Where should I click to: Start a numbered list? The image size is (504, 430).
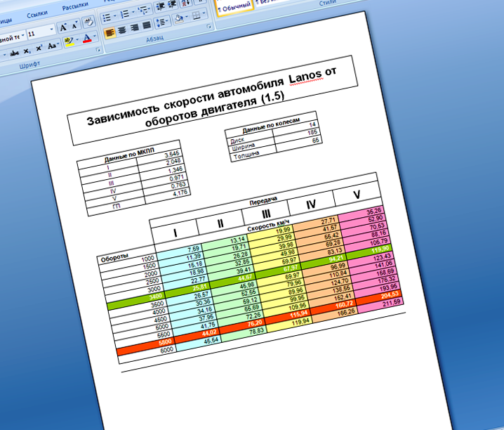coord(124,14)
